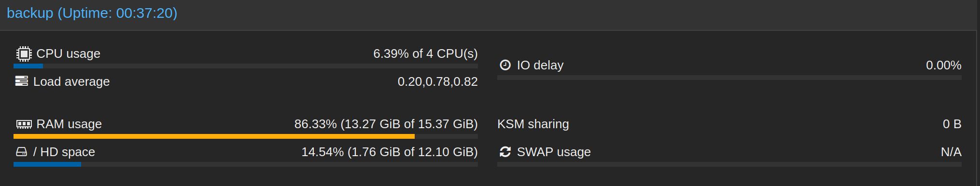Image resolution: width=980 pixels, height=186 pixels.
Task: Select the IO delay 0.00% value
Action: (943, 65)
